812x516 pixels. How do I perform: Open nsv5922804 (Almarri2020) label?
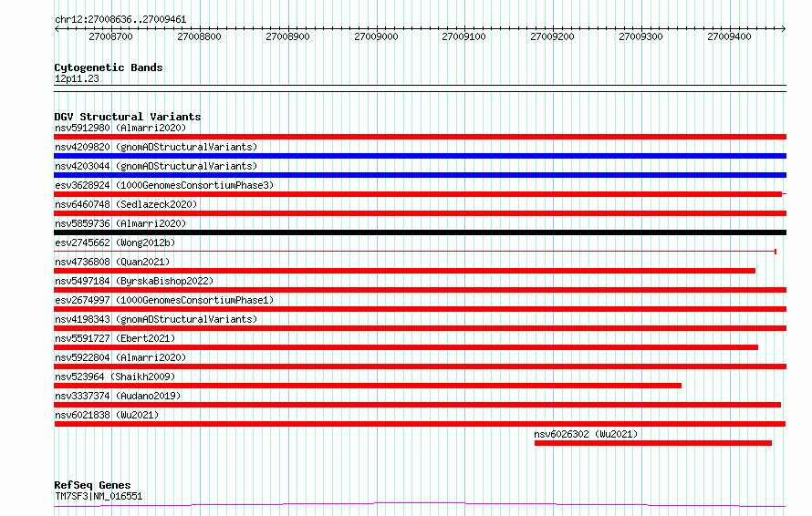pos(120,357)
